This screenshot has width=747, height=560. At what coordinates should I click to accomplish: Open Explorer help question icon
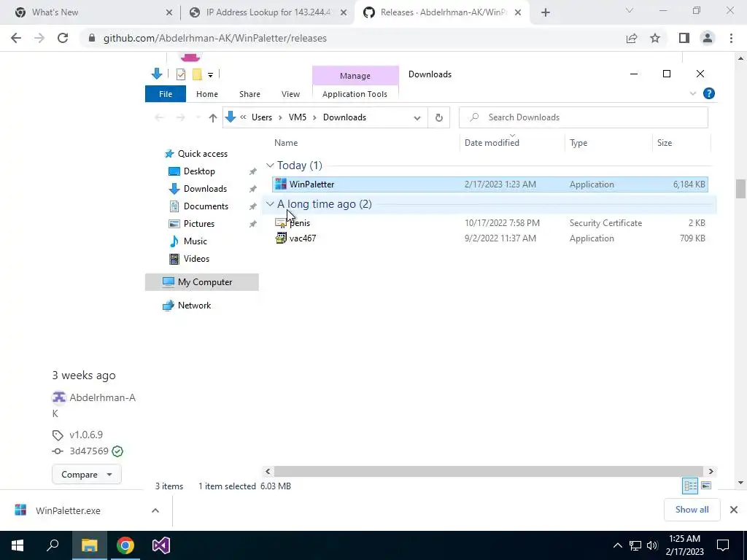709,94
